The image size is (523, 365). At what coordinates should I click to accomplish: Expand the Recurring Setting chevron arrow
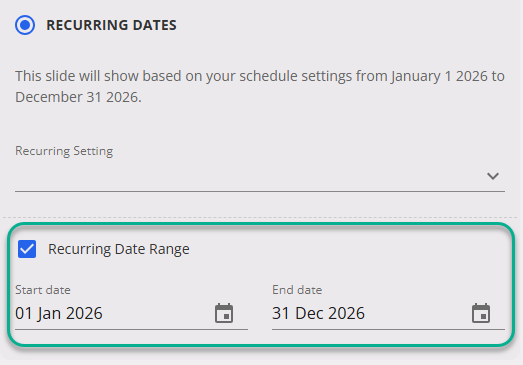pyautogui.click(x=493, y=176)
